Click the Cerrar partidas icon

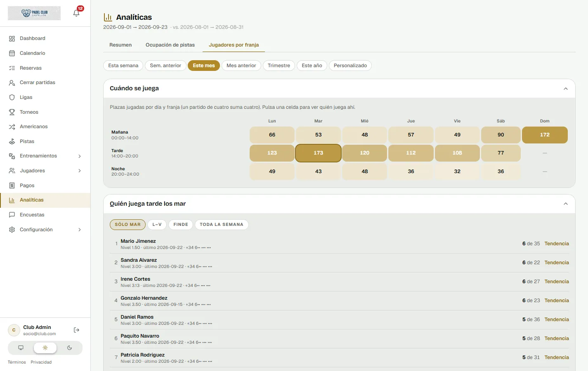tap(12, 82)
